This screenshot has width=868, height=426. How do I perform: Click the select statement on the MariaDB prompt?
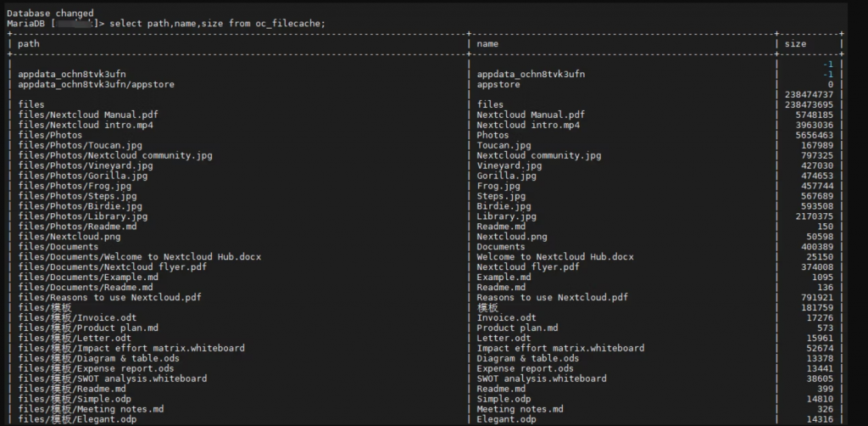pos(218,23)
